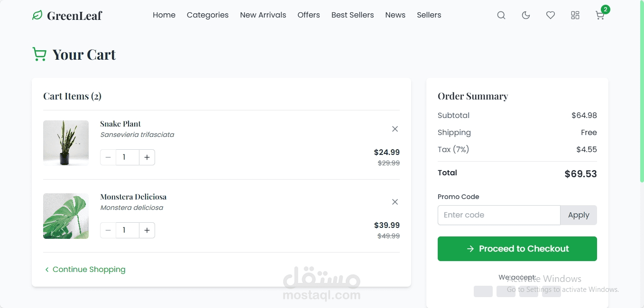Image resolution: width=644 pixels, height=308 pixels.
Task: Follow the Continue Shopping link
Action: (85, 270)
